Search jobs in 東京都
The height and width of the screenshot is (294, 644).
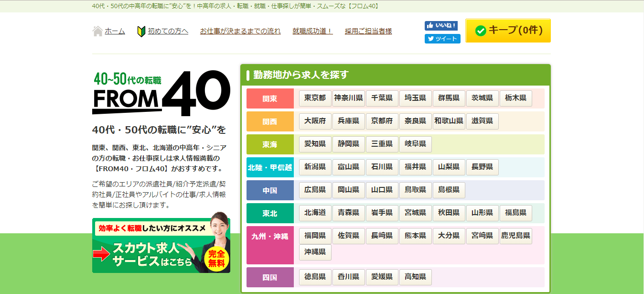315,98
